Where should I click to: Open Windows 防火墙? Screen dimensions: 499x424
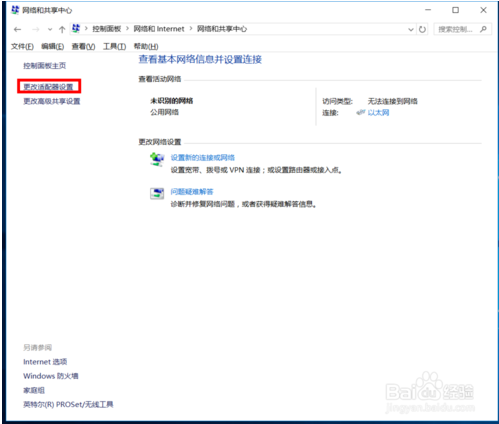(x=51, y=376)
